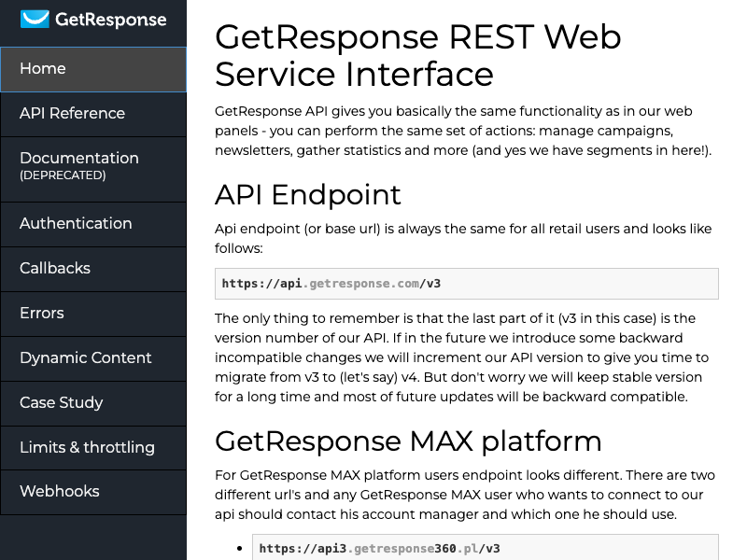
Task: Go to Authentication section
Action: [x=93, y=224]
